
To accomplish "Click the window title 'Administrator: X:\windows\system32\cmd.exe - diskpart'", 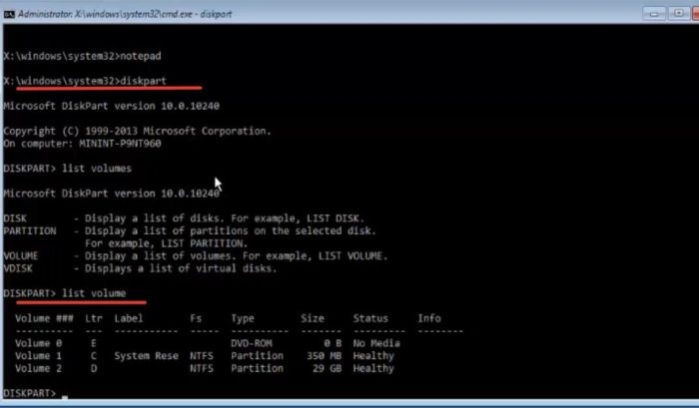I will click(x=125, y=14).
